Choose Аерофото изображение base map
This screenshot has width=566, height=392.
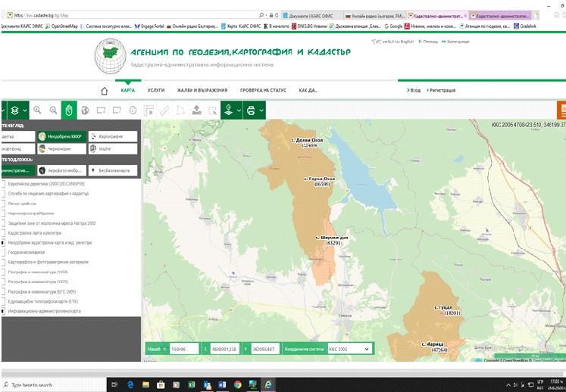pyautogui.click(x=61, y=170)
